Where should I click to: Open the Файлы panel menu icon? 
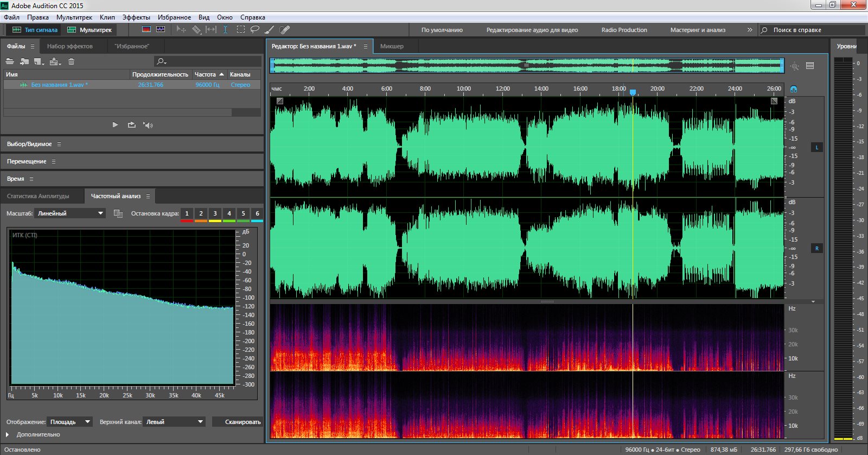33,46
